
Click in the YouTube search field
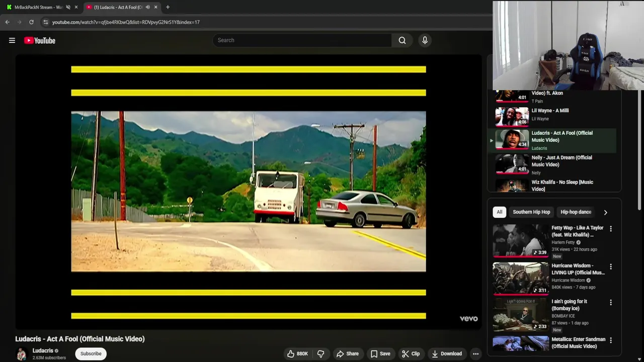click(302, 40)
